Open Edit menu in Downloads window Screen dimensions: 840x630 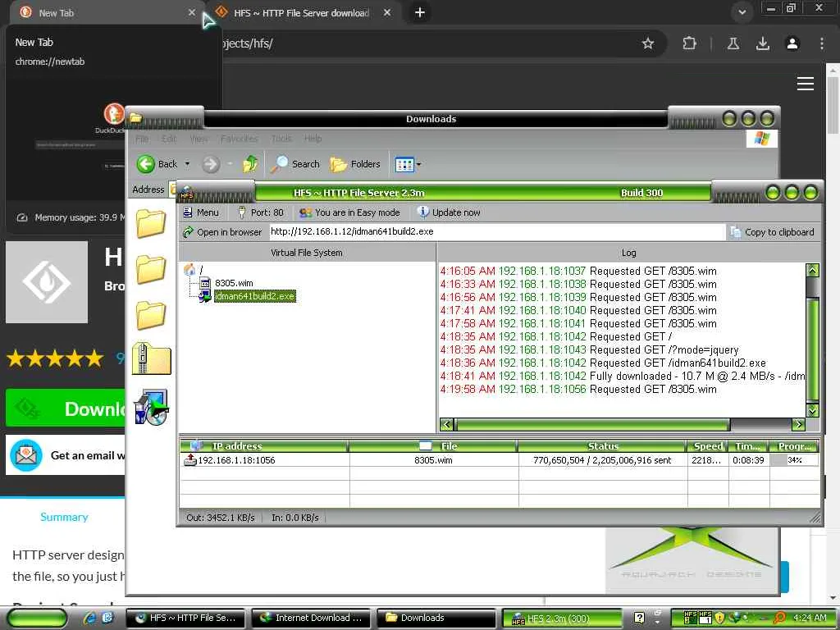click(169, 139)
